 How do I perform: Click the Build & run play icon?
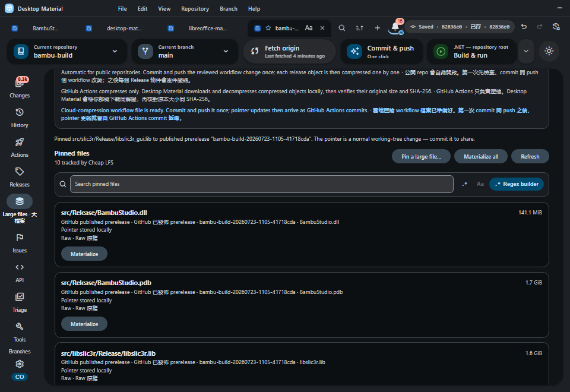(x=441, y=51)
